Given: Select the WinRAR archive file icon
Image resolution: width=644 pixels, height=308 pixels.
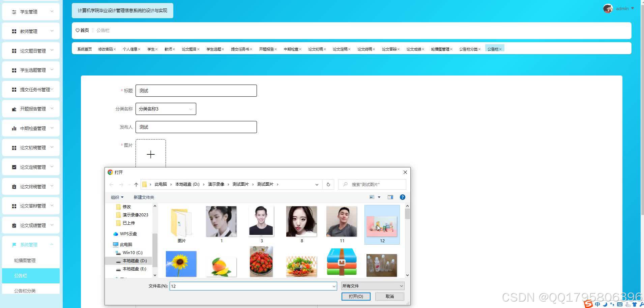Looking at the screenshot, I should point(342,262).
